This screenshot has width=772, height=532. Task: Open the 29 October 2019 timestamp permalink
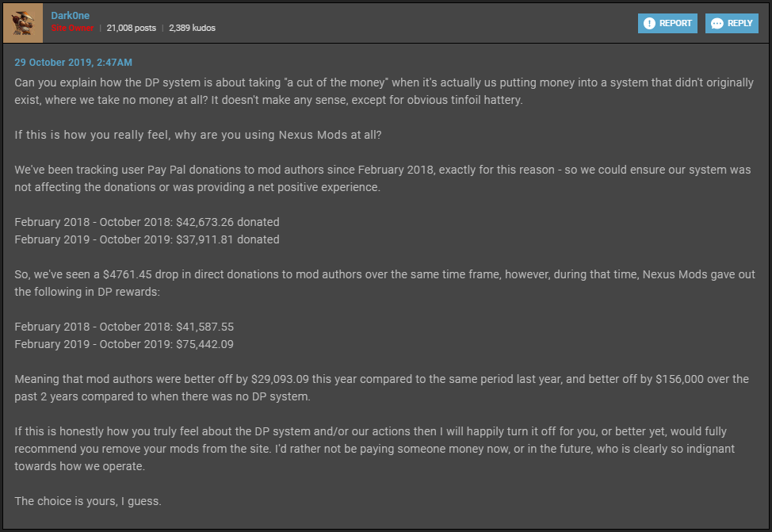pos(74,63)
